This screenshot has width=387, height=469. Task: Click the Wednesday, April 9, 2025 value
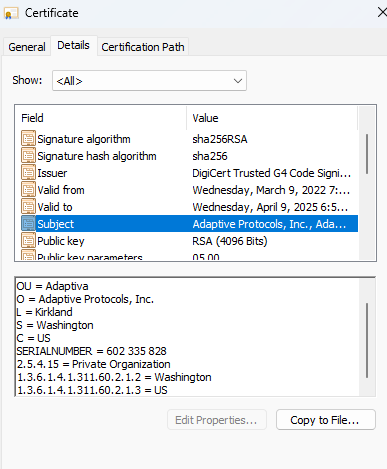click(x=270, y=207)
